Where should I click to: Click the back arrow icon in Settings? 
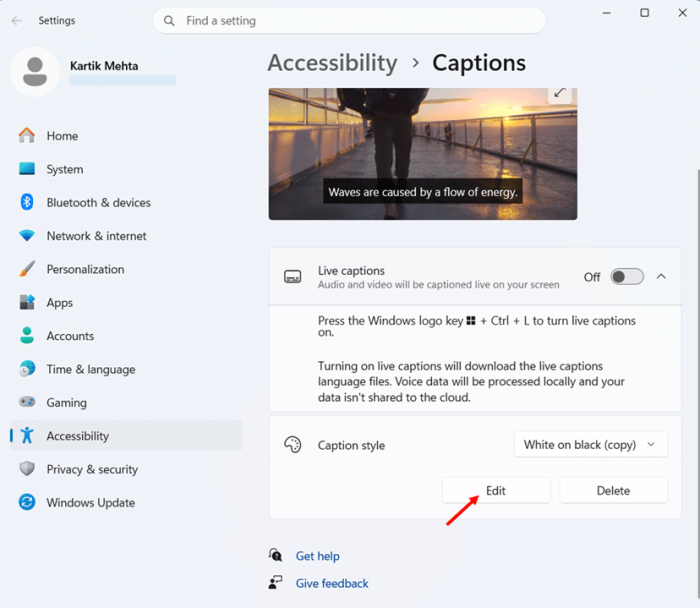pos(17,21)
